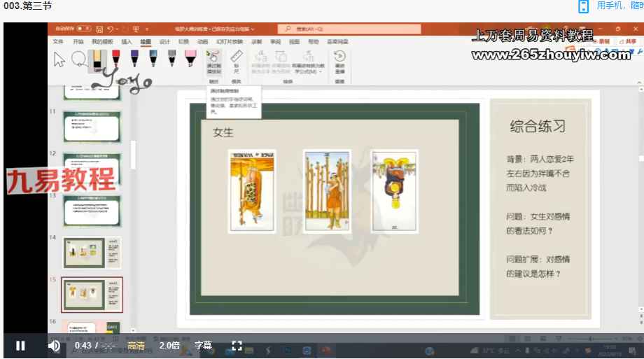
Task: Switch to the 视图 View tab
Action: click(x=294, y=41)
